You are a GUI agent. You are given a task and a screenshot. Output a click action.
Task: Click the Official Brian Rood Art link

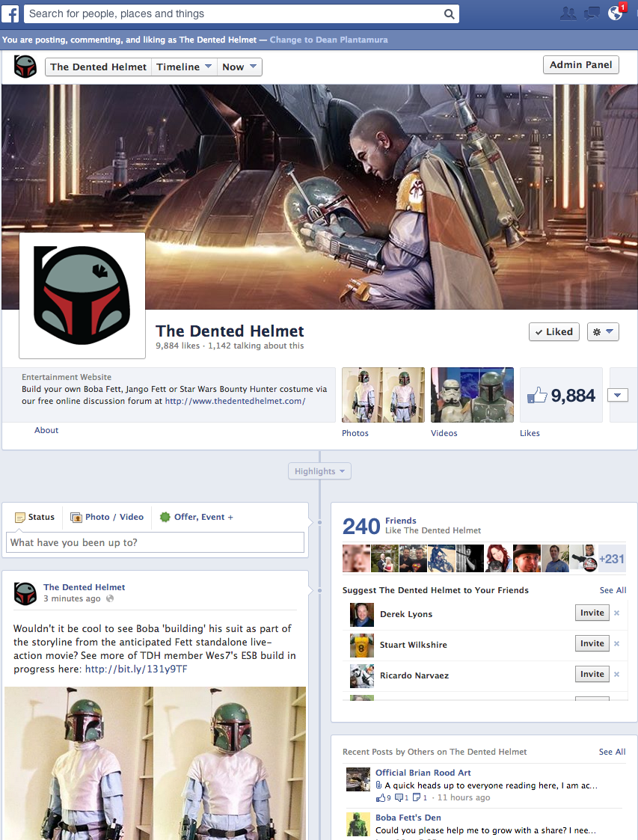[x=423, y=773]
